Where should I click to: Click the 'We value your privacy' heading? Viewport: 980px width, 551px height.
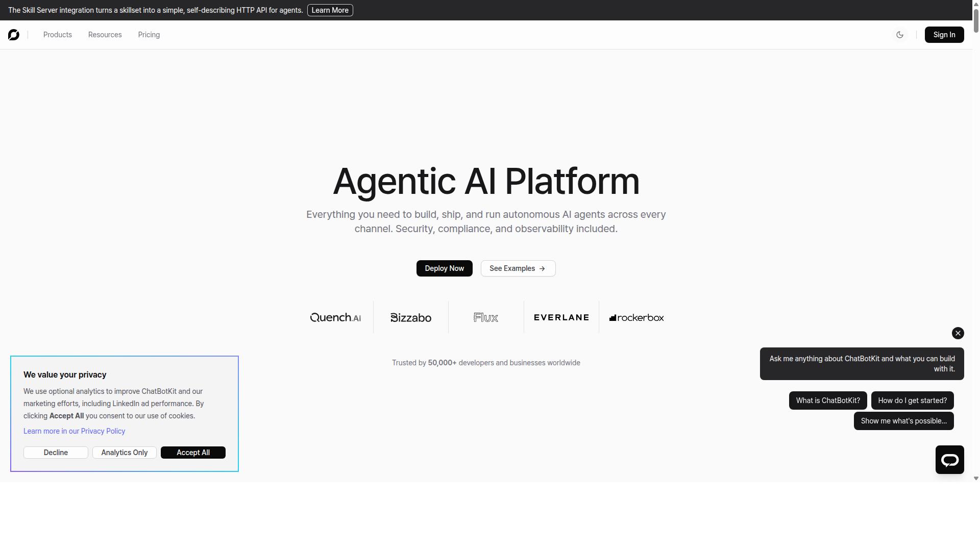(65, 374)
